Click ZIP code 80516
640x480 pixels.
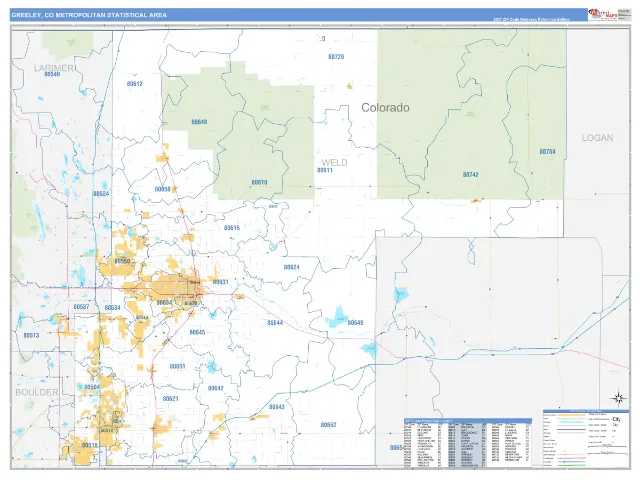point(89,445)
